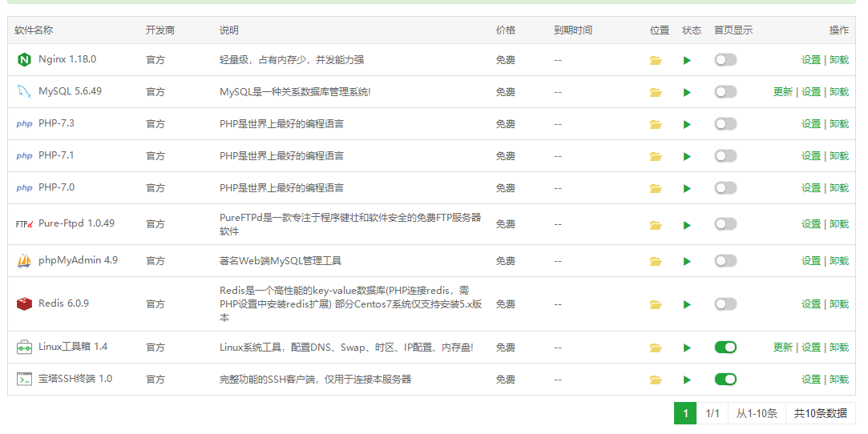Disable homepage display for Linux工具箱 1.4

pyautogui.click(x=725, y=348)
